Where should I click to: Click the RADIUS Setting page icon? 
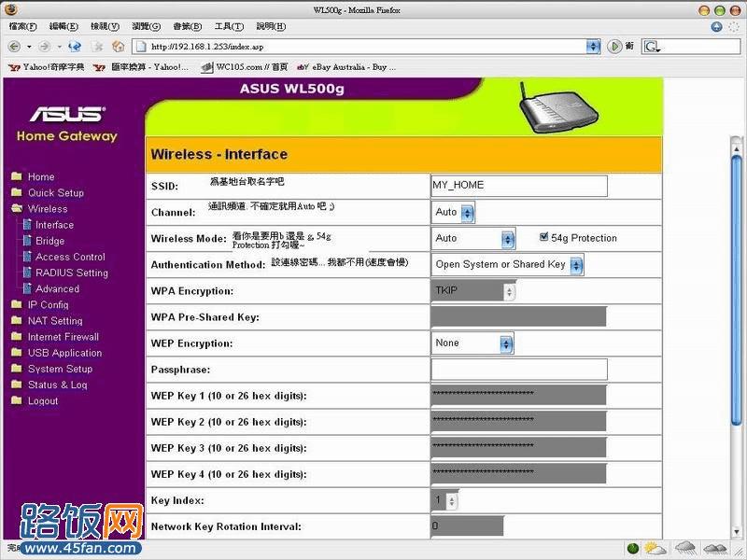(27, 273)
